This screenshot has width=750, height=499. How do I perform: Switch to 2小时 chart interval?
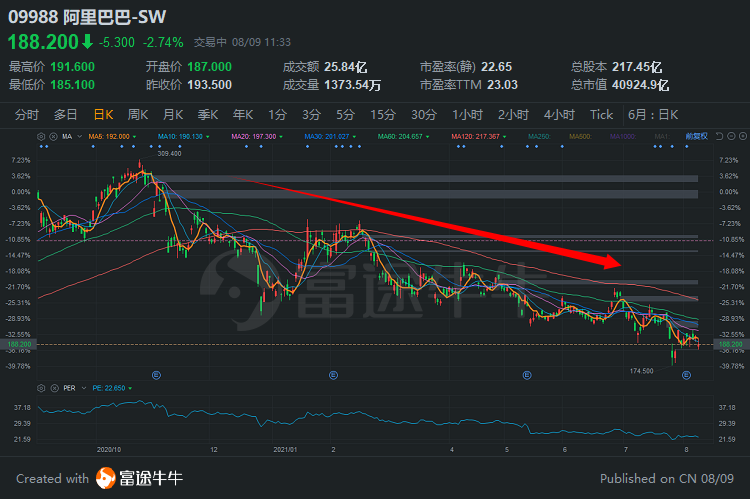[x=513, y=115]
